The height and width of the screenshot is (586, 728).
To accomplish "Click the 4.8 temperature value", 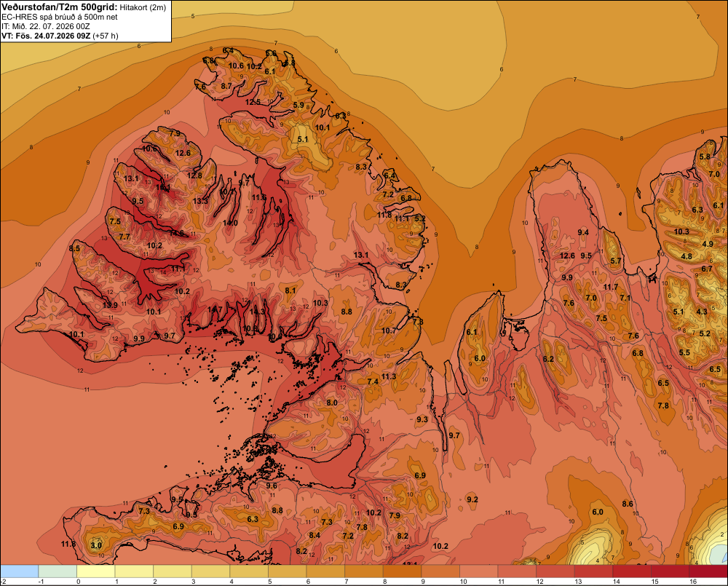I will pyautogui.click(x=687, y=256).
